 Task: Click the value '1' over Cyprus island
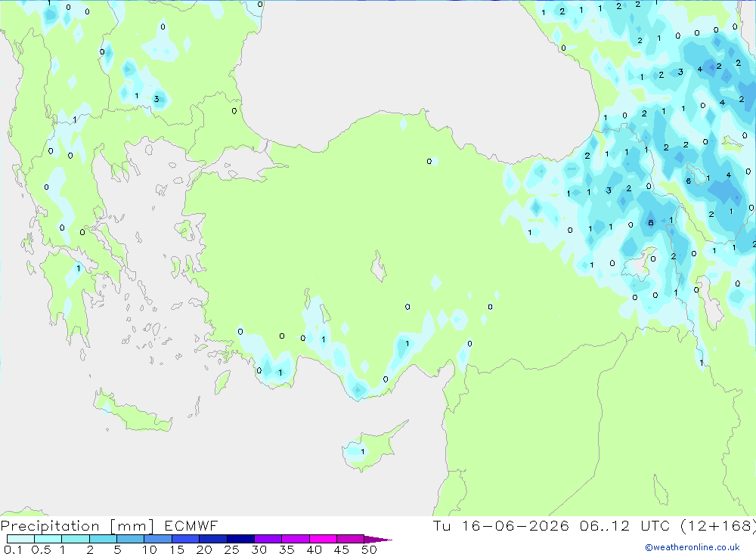(363, 452)
